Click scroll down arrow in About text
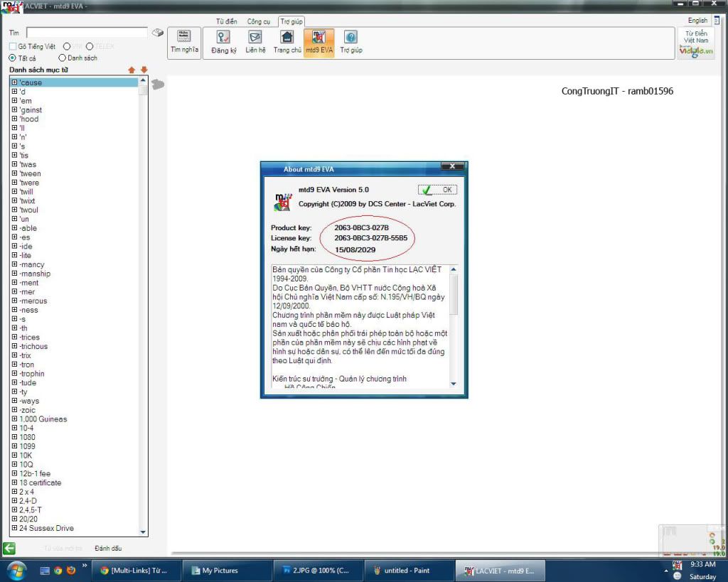This screenshot has width=728, height=582. (x=454, y=384)
